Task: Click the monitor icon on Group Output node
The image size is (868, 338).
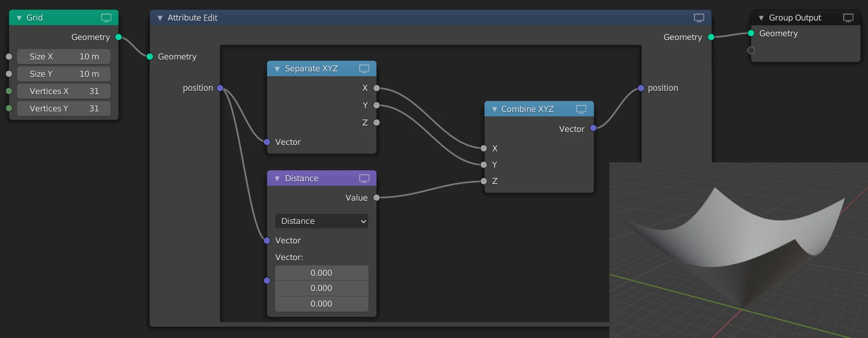Action: (849, 18)
